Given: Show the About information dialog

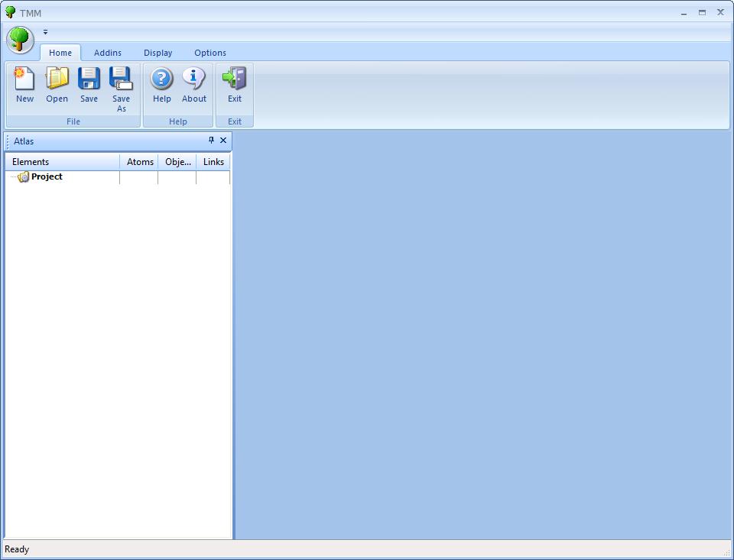Looking at the screenshot, I should [194, 85].
